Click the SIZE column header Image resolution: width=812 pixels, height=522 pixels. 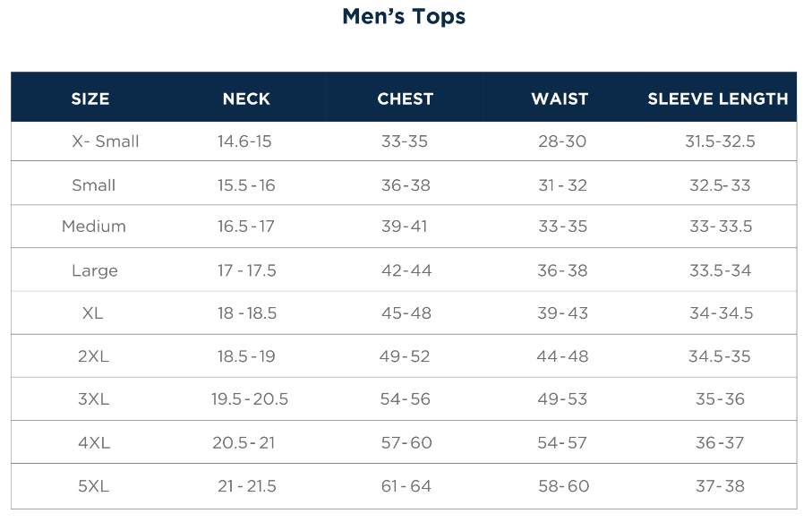tap(90, 99)
